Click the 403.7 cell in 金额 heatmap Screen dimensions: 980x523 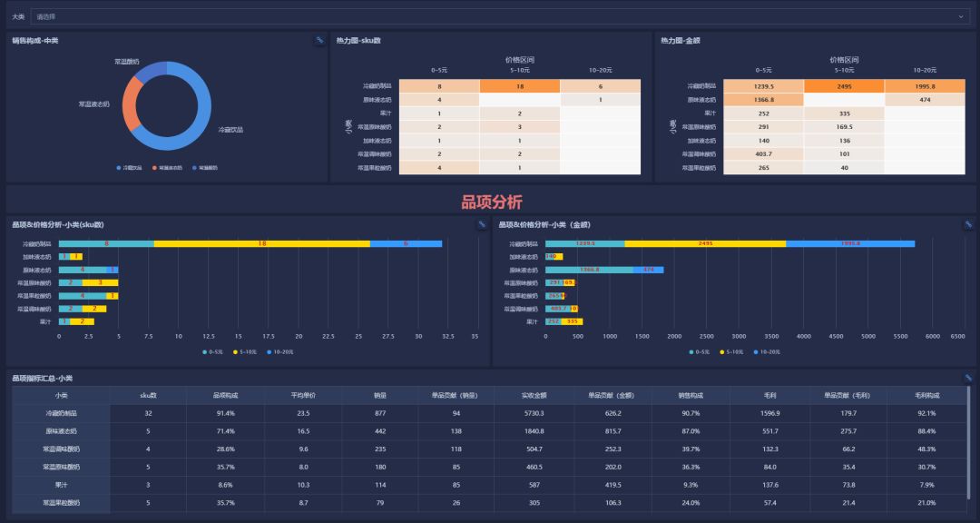764,153
